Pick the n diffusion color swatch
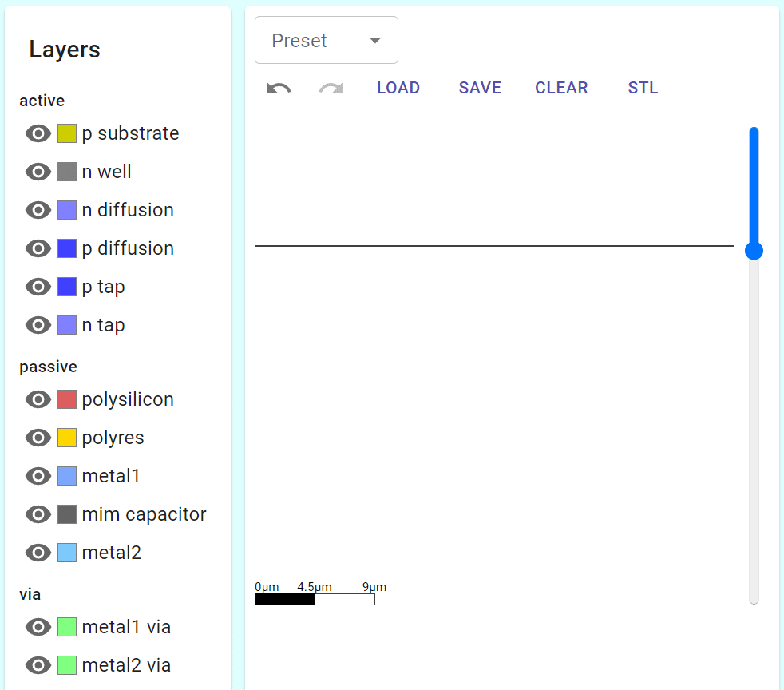Viewport: 784px width, 690px height. coord(67,210)
